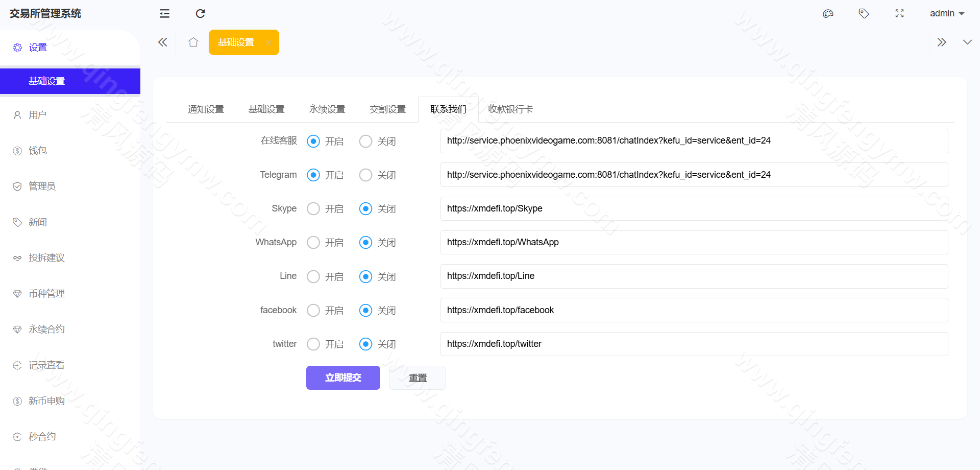The height and width of the screenshot is (470, 980).
Task: Turn on Skype by selecting 开启
Action: pyautogui.click(x=313, y=208)
